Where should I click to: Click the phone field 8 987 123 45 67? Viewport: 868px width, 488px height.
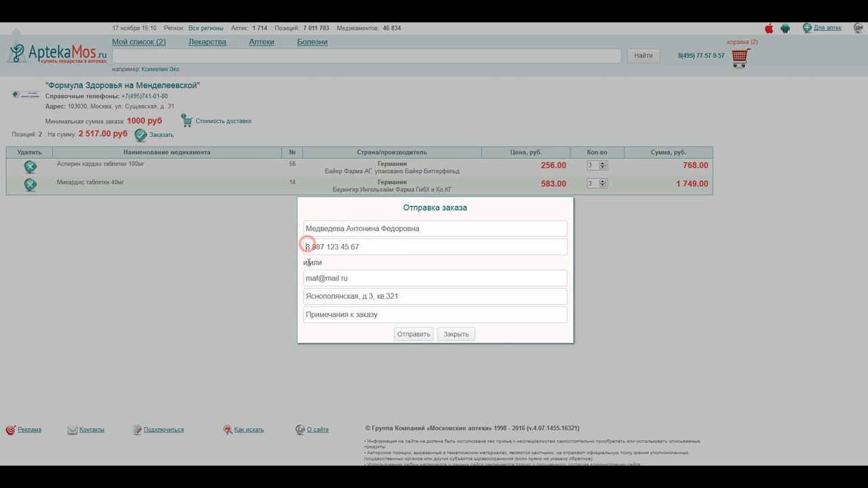435,247
